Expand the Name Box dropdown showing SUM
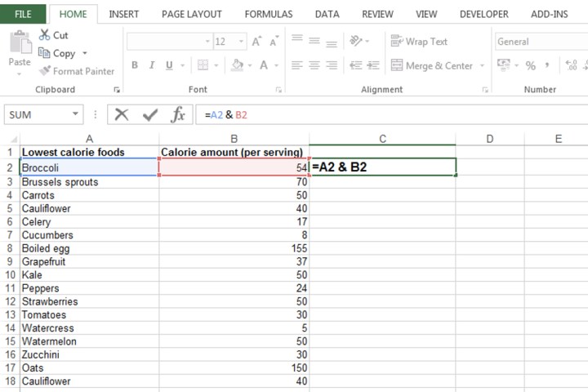Screen dimensions: 588x392 [76, 115]
